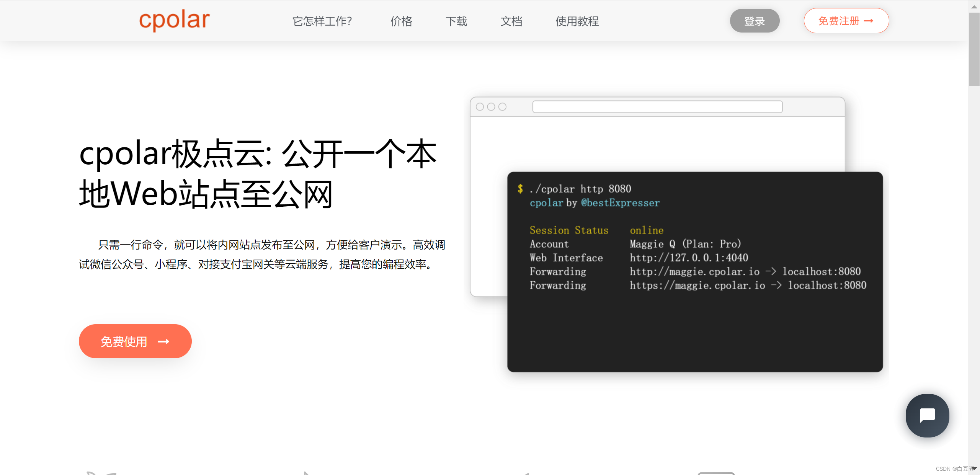Open the 下载 page
Viewport: 980px width, 475px height.
(456, 21)
